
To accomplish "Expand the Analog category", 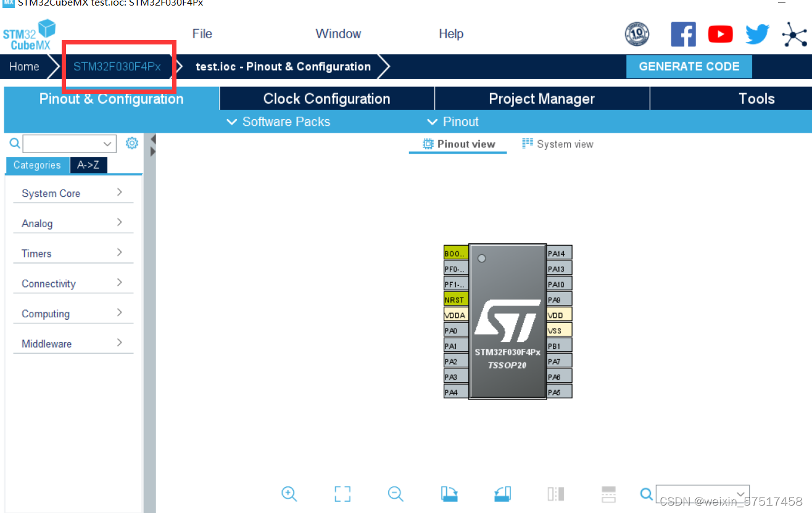I will 73,223.
